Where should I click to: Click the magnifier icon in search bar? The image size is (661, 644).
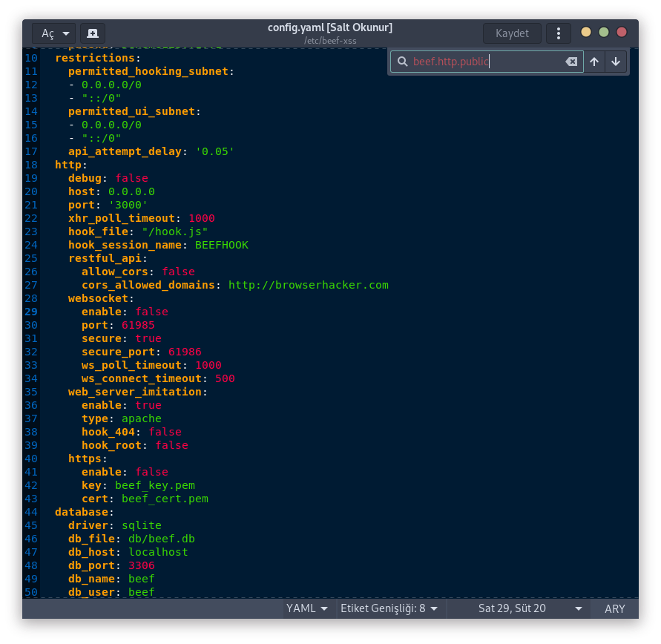click(x=401, y=62)
